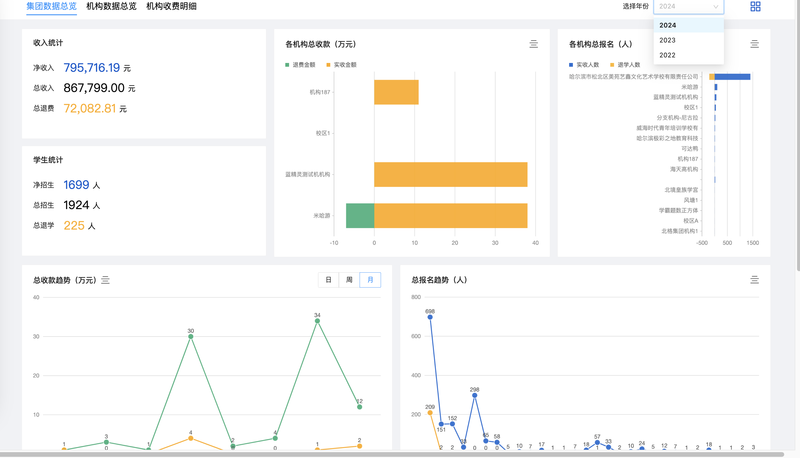Screen dimensions: 800x458
Task: Open menu icon beside 总收款趋势 title
Action: click(105, 280)
